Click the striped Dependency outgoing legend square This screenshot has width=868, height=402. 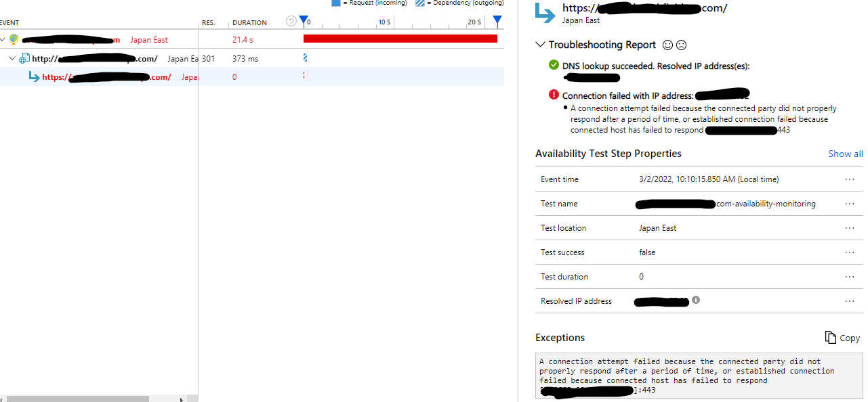coord(420,3)
